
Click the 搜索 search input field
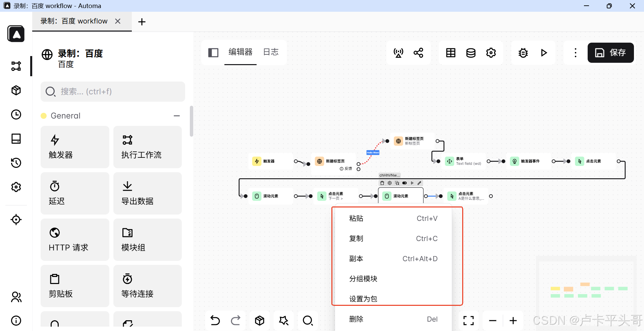pyautogui.click(x=112, y=91)
